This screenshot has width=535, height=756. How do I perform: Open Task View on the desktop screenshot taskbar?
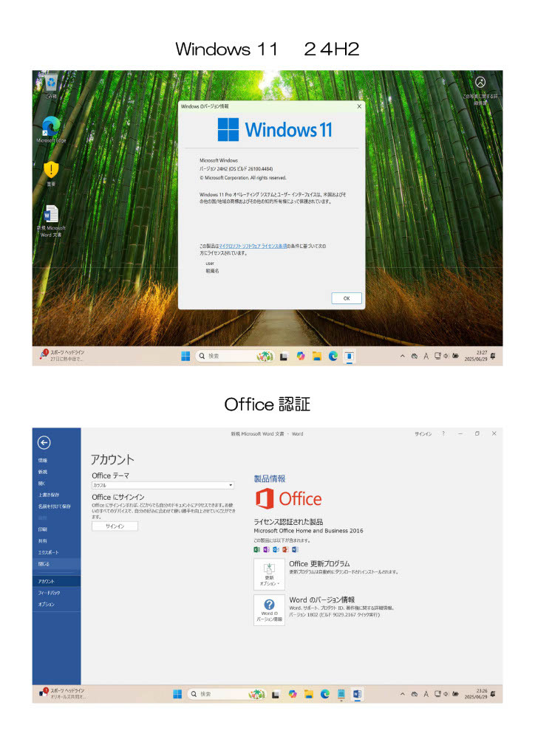pos(284,357)
